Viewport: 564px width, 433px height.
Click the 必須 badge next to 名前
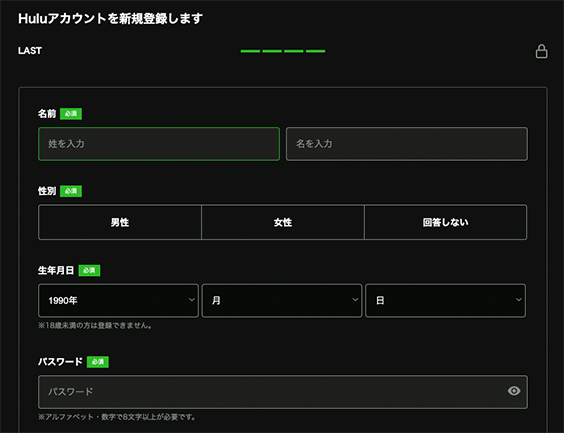click(x=71, y=114)
